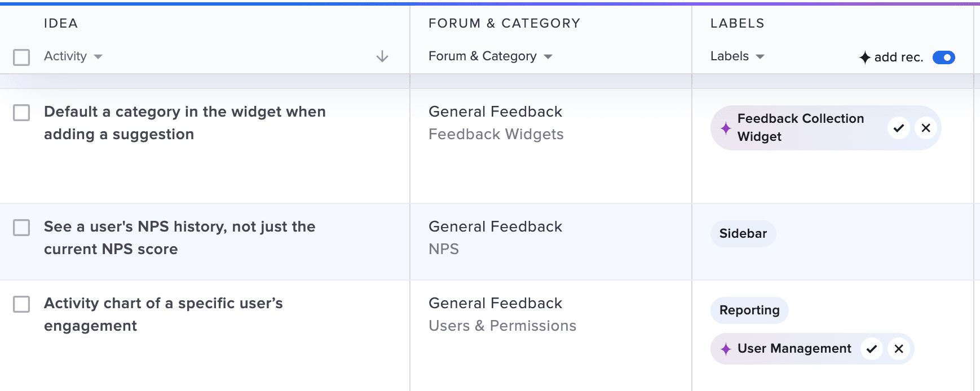Disable the add rec. toggle switch

[944, 57]
